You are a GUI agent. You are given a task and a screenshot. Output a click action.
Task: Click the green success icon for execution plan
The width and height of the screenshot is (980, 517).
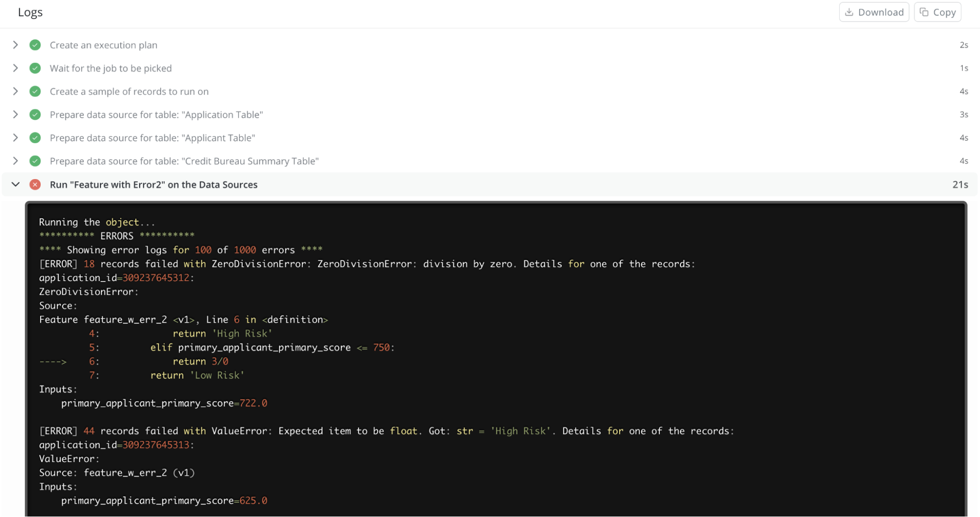[35, 45]
